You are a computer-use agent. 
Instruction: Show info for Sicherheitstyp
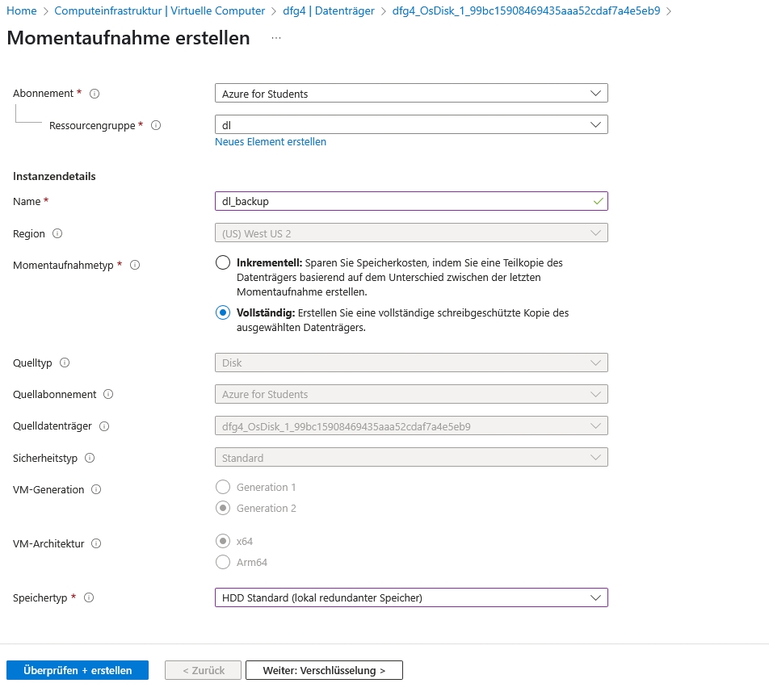90,458
